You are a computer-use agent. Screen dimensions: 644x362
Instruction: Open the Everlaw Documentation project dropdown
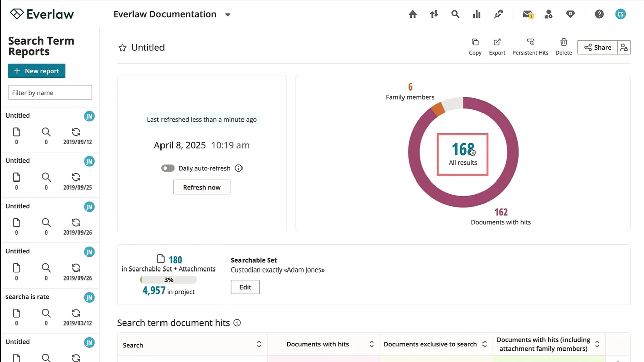coord(227,15)
